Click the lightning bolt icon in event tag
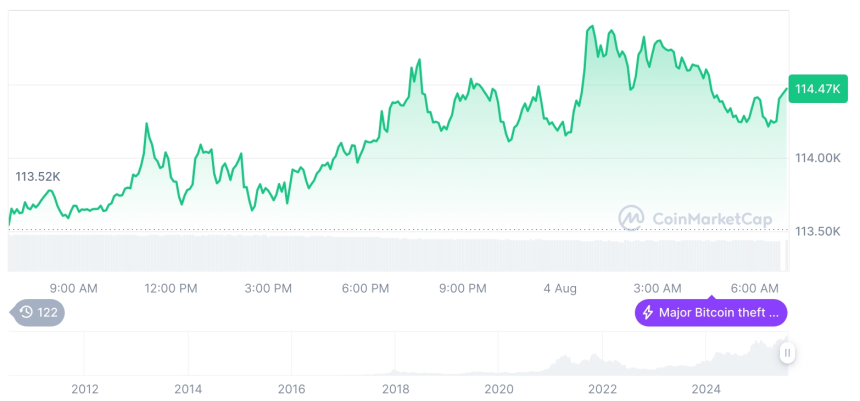The width and height of the screenshot is (860, 401). (648, 313)
